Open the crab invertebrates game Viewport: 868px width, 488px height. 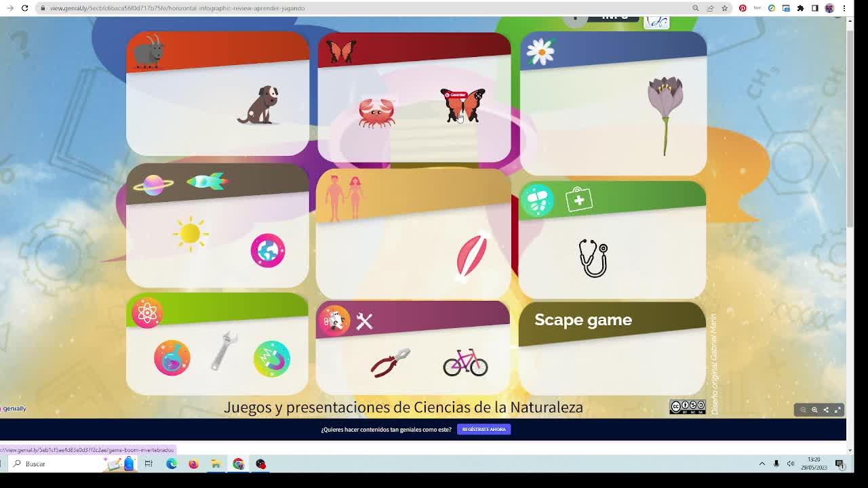(x=376, y=113)
